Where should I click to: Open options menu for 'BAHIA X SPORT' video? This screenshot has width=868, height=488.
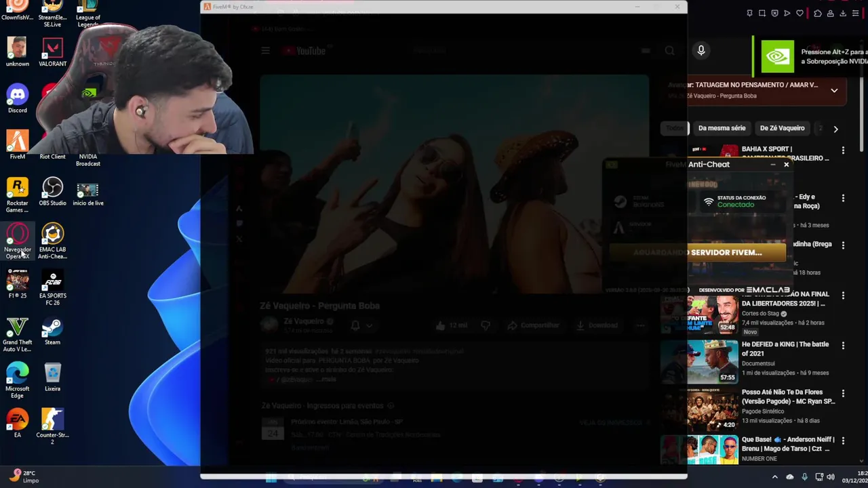[843, 150]
